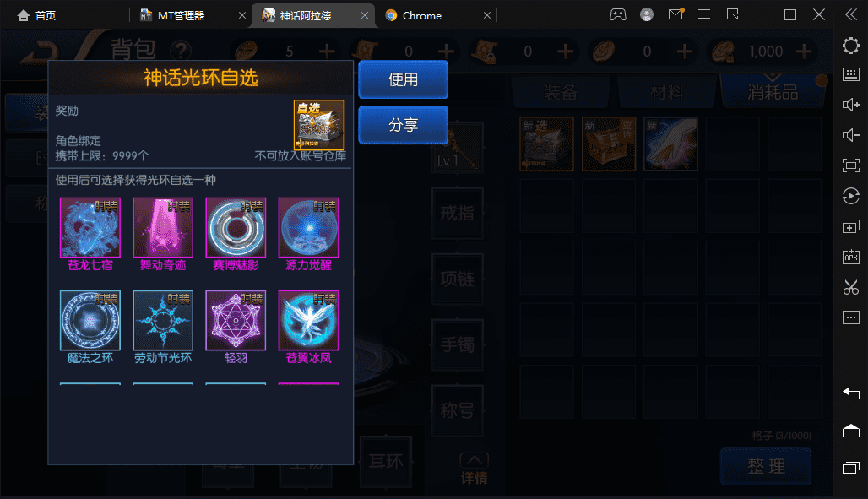Click the blue 分享 button
The image size is (868, 499).
[403, 125]
